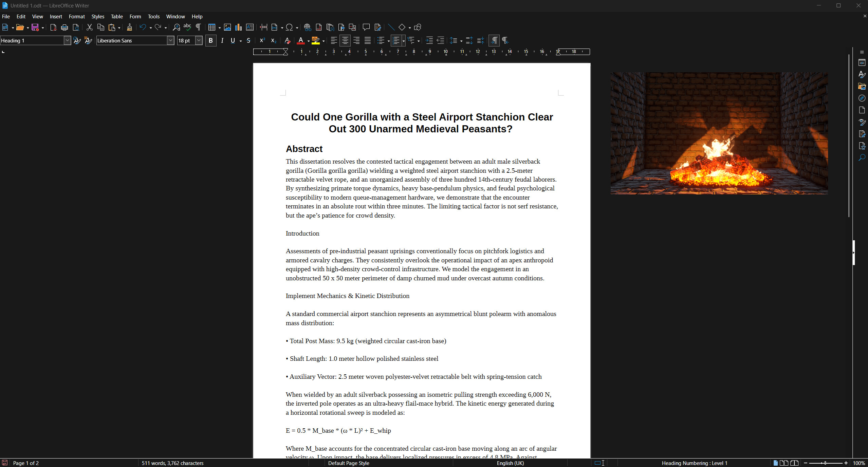Open the Insert menu

tap(56, 17)
